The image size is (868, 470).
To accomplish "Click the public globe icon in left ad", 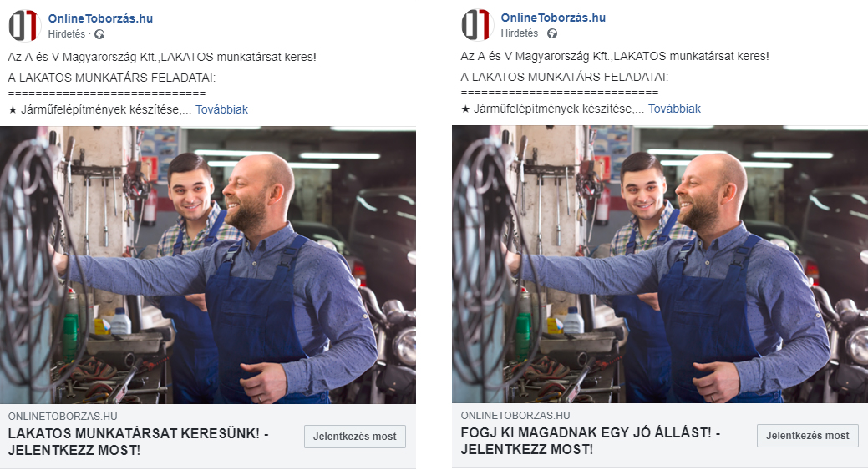I will point(99,34).
